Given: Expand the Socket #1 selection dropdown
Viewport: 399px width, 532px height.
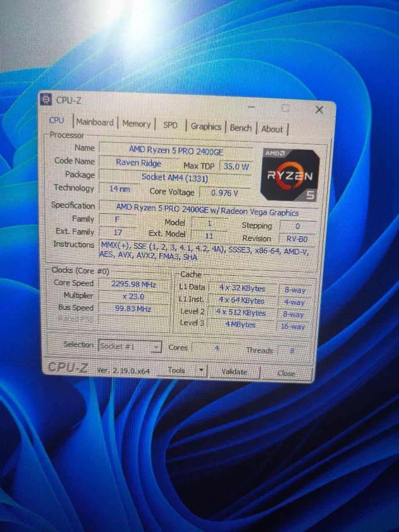Looking at the screenshot, I should (157, 347).
